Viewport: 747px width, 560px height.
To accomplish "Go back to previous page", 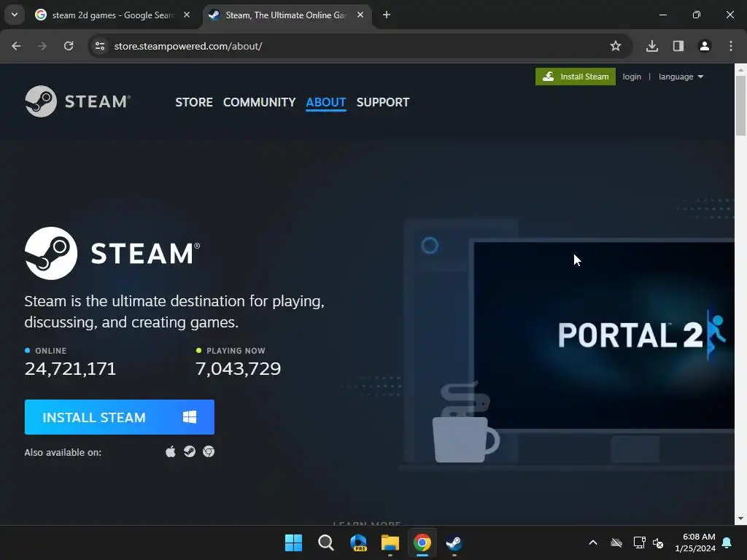I will click(16, 46).
